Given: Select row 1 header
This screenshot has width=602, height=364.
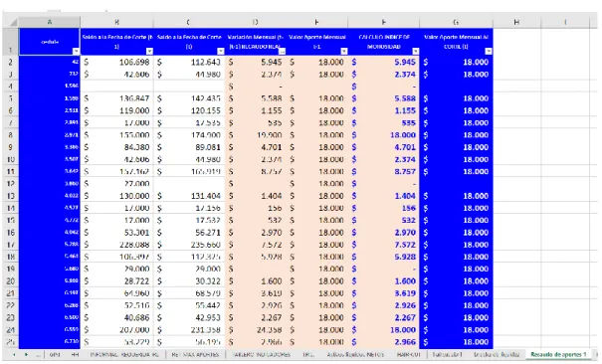Looking at the screenshot, I should tap(11, 42).
